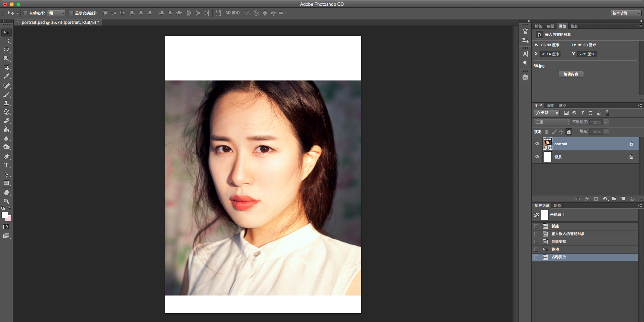This screenshot has width=644, height=322.
Task: Toggle lock position
Action: (x=561, y=132)
